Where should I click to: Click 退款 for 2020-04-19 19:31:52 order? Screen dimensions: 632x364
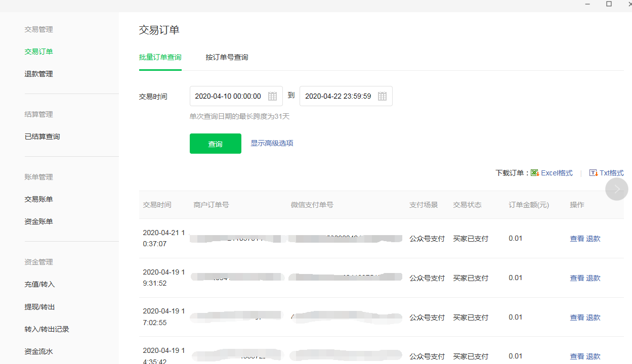tap(593, 278)
